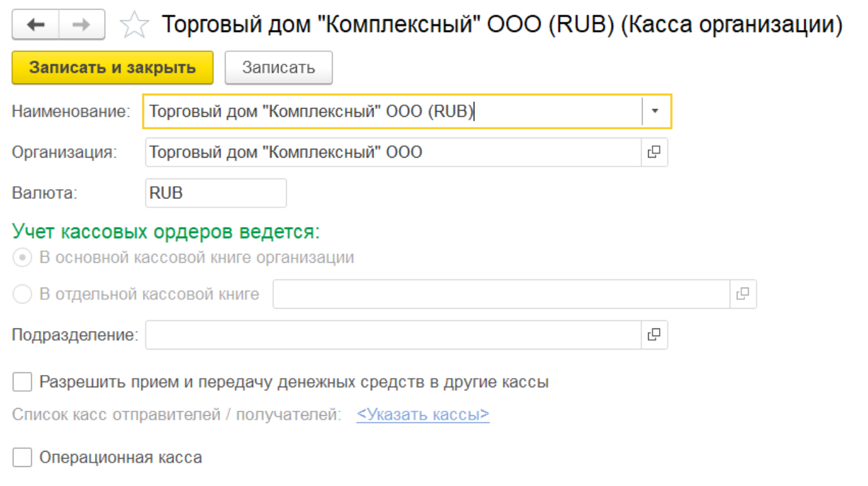Tick the 'Операционная касса' checkbox
The image size is (868, 486).
coord(22,457)
